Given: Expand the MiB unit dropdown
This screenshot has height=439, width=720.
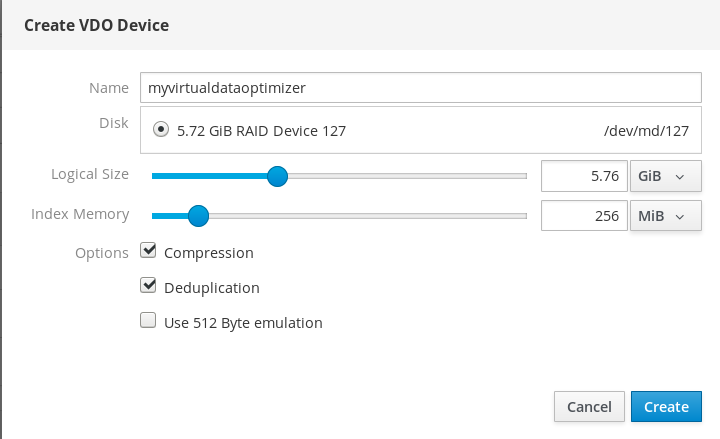Looking at the screenshot, I should click(665, 215).
